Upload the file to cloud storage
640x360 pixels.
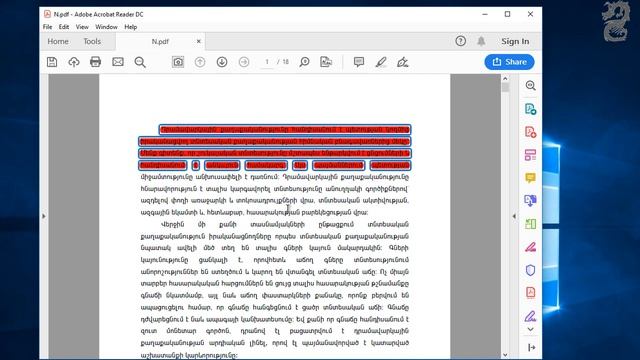(x=74, y=62)
